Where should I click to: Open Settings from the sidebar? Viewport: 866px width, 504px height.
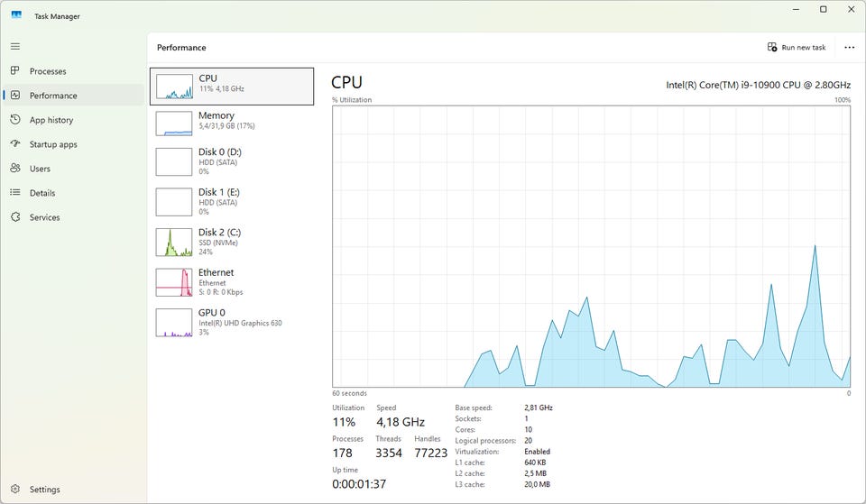45,489
